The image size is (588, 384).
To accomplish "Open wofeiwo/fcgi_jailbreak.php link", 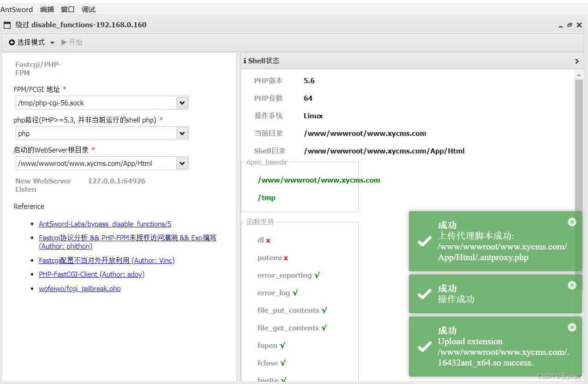I will [x=80, y=288].
